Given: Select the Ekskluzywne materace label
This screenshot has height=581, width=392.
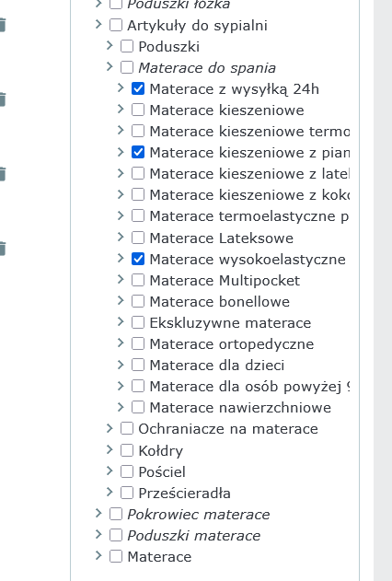Looking at the screenshot, I should 230,323.
